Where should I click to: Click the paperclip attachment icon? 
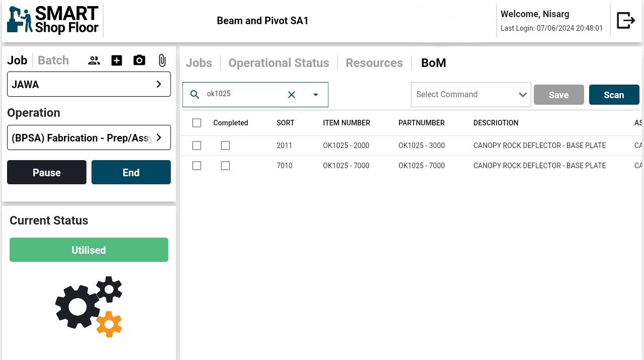point(162,61)
